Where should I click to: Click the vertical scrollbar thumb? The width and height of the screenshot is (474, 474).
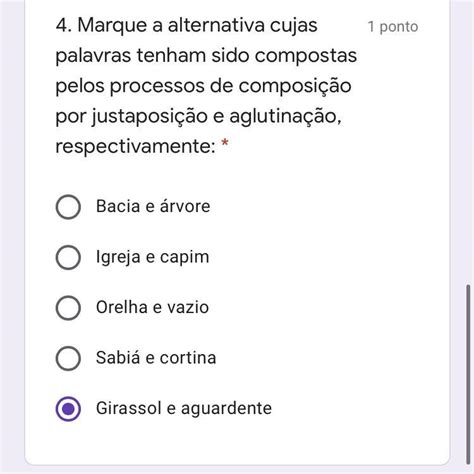coord(468,374)
